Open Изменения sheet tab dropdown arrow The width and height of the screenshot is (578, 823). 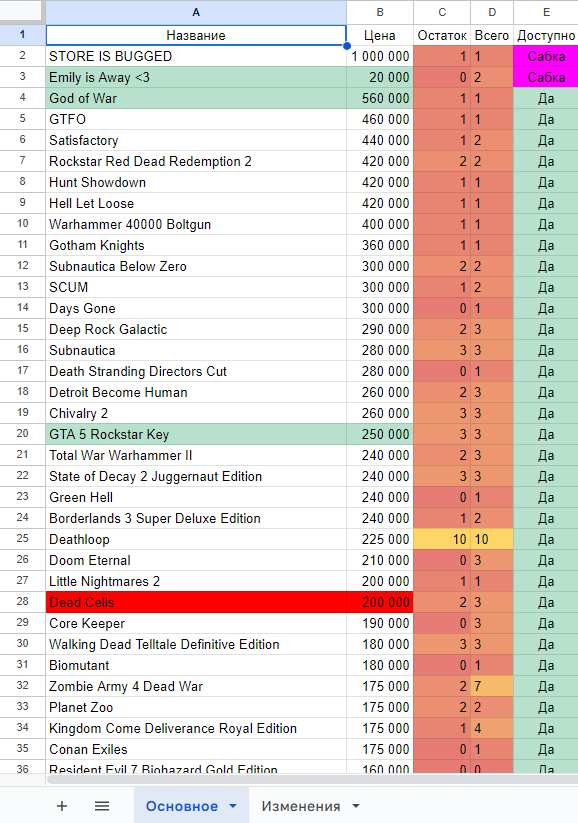coord(355,806)
